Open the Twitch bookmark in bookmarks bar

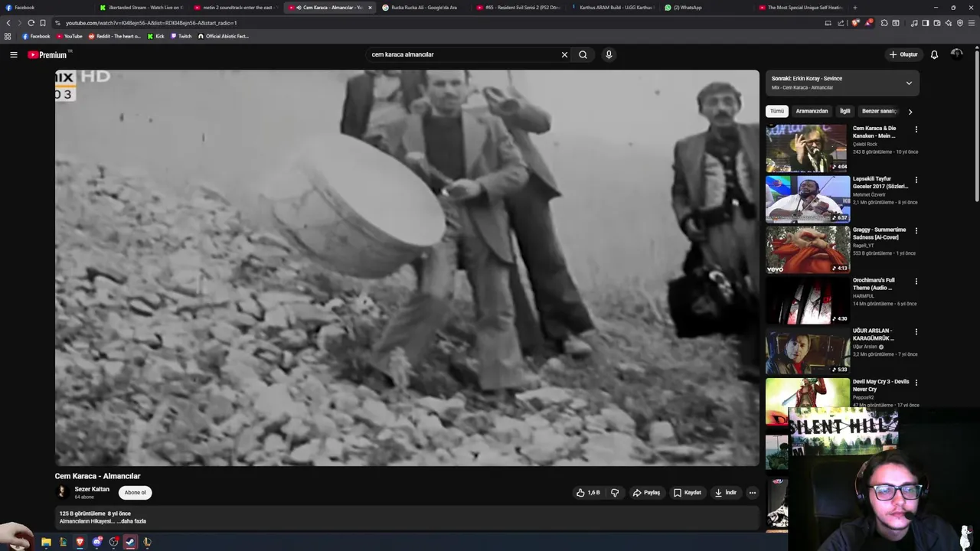point(181,36)
